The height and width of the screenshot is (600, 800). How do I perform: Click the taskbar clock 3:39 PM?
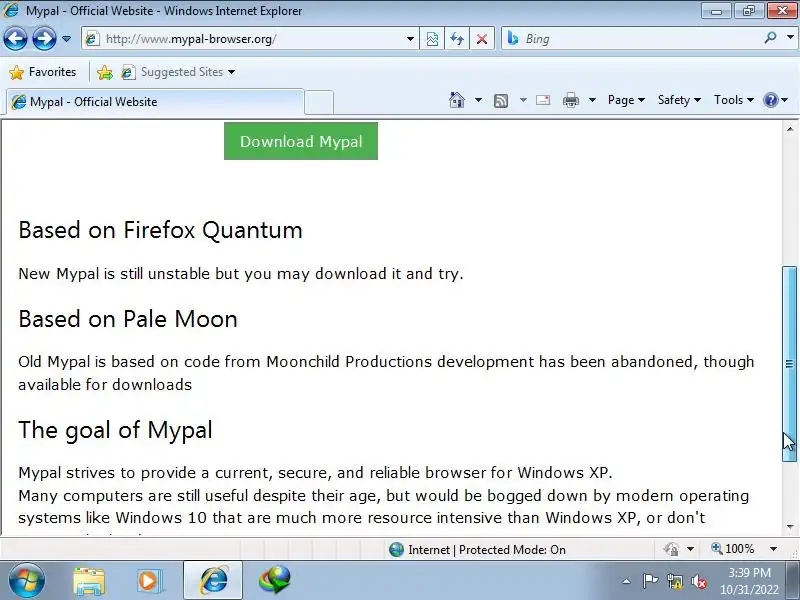coord(749,572)
